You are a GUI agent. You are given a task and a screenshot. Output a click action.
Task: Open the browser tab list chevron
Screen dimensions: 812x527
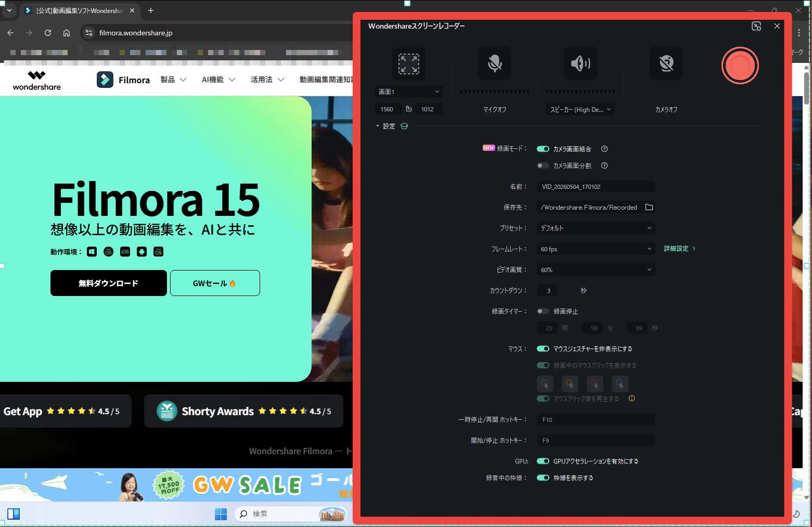click(9, 10)
